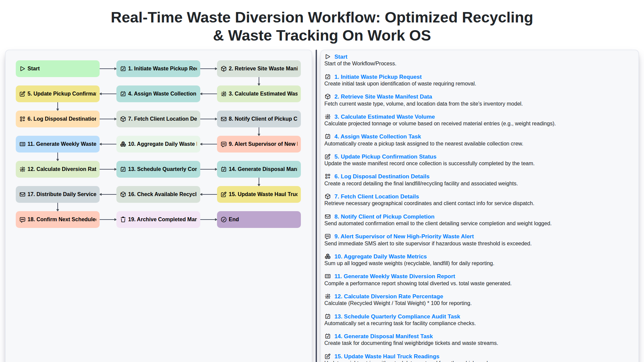Click node 18 Confirm Next Scheduled pickup
644x362 pixels.
pyautogui.click(x=57, y=219)
